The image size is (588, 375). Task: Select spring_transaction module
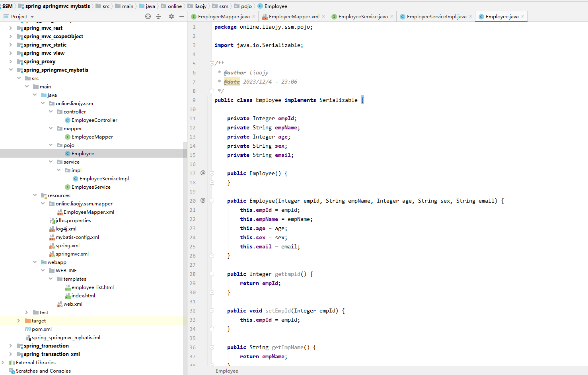46,346
